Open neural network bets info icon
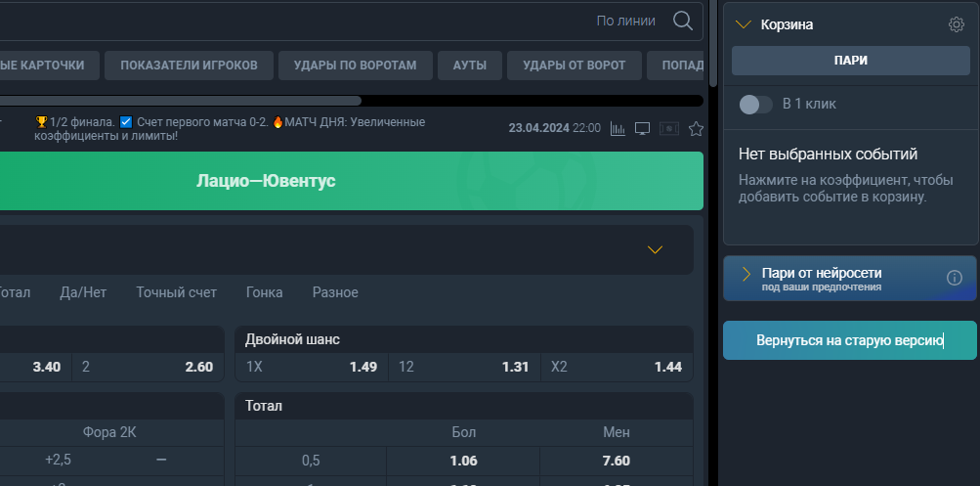 955,278
